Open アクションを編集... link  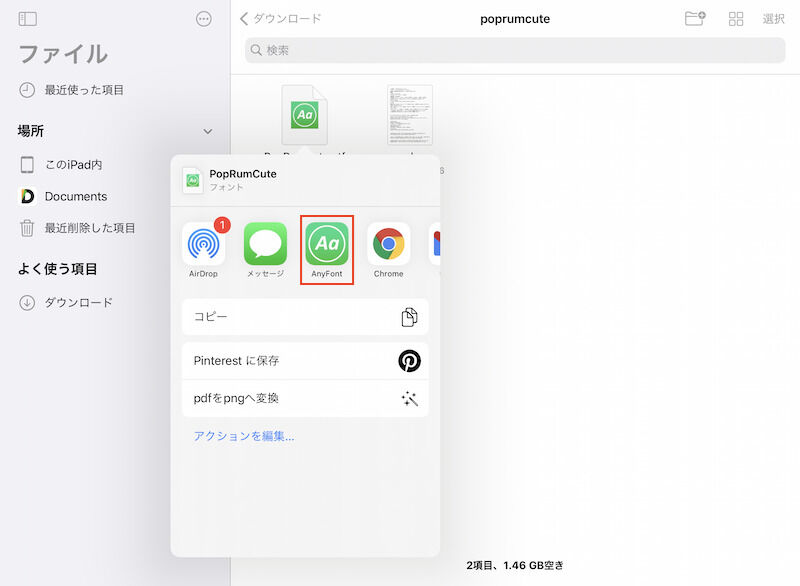[244, 436]
